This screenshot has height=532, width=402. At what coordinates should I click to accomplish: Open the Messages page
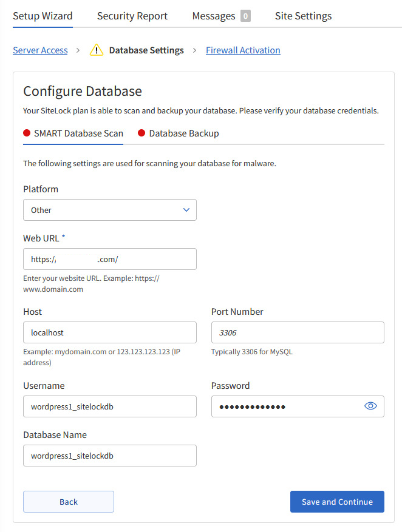[x=213, y=16]
